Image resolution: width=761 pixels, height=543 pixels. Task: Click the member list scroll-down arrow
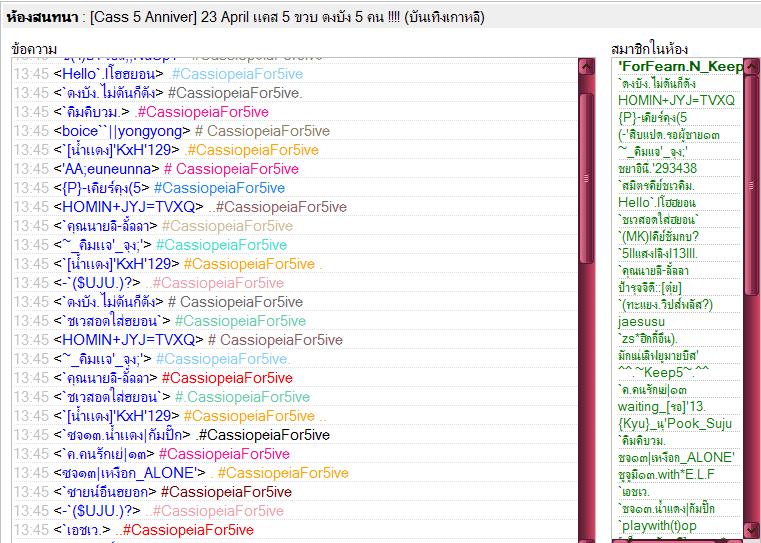[x=751, y=529]
